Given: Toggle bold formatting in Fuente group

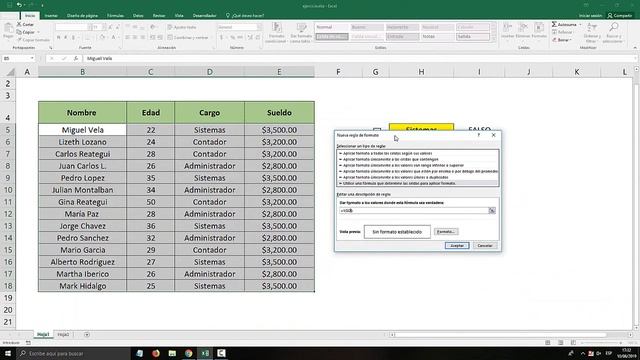Looking at the screenshot, I should coord(58,38).
